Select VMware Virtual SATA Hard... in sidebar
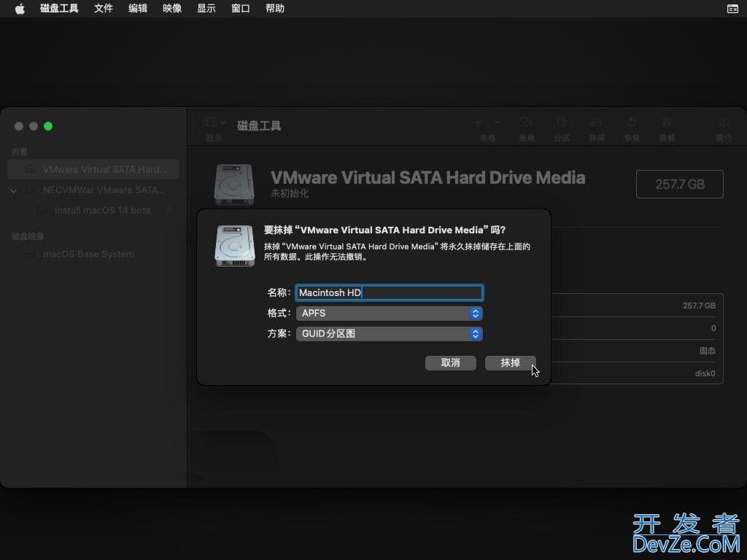The image size is (747, 560). (x=93, y=169)
